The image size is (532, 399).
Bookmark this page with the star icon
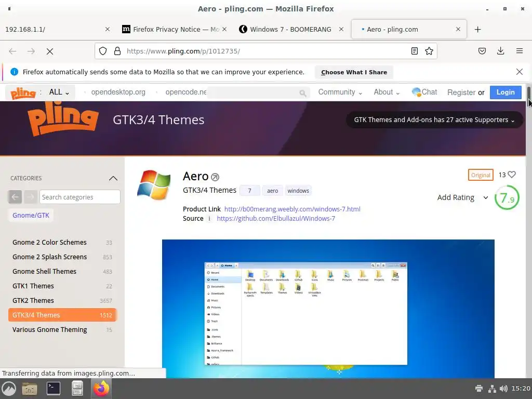coord(429,51)
